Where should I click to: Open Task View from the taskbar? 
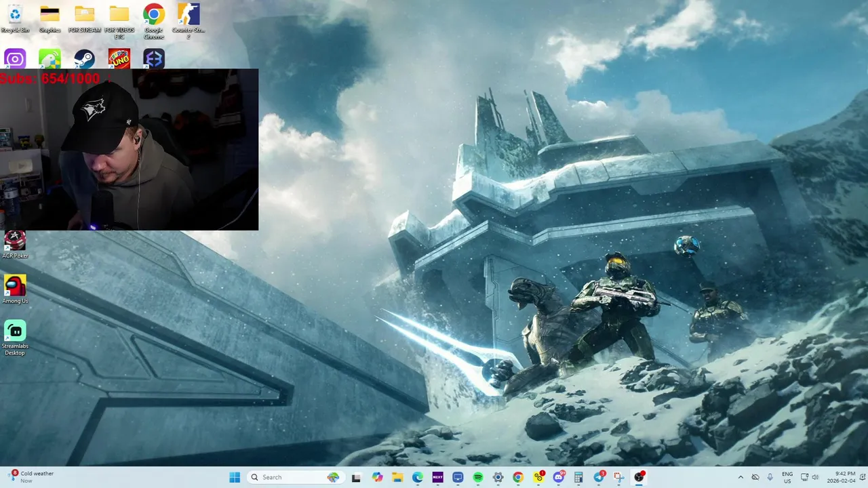coord(356,477)
